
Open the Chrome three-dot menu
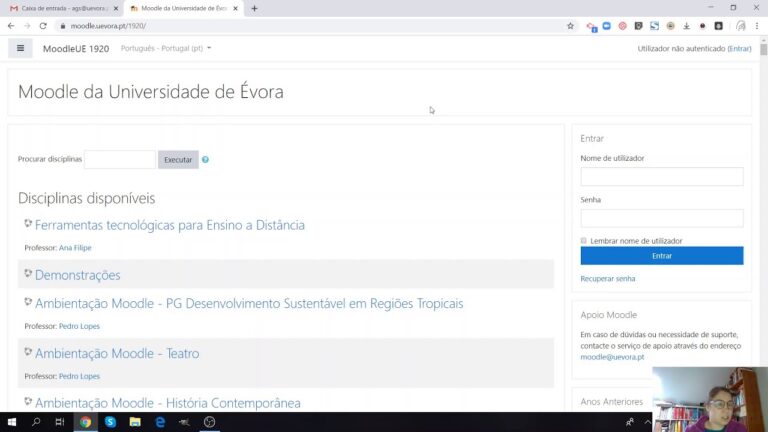point(757,26)
